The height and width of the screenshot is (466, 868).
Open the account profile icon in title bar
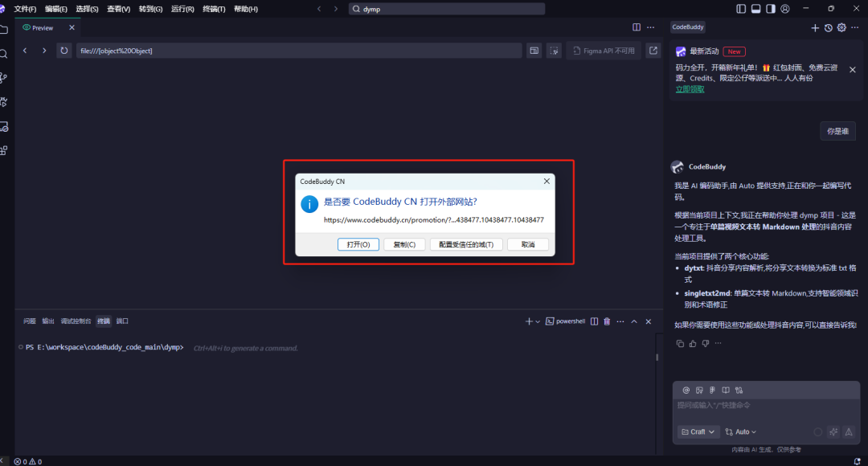[x=785, y=9]
